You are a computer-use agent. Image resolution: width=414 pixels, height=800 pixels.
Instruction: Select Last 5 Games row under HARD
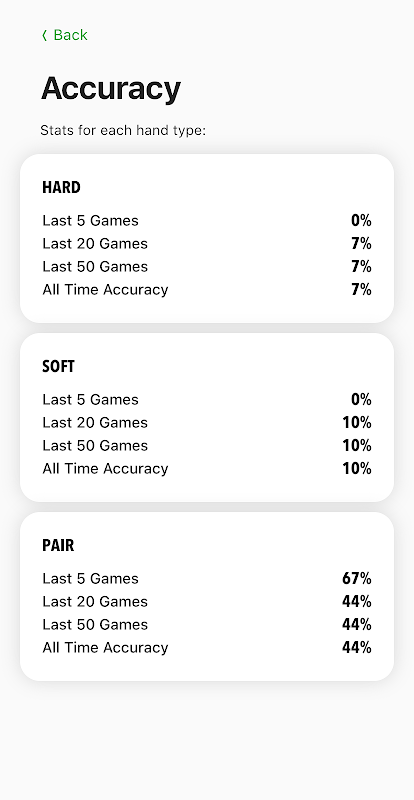tap(207, 220)
